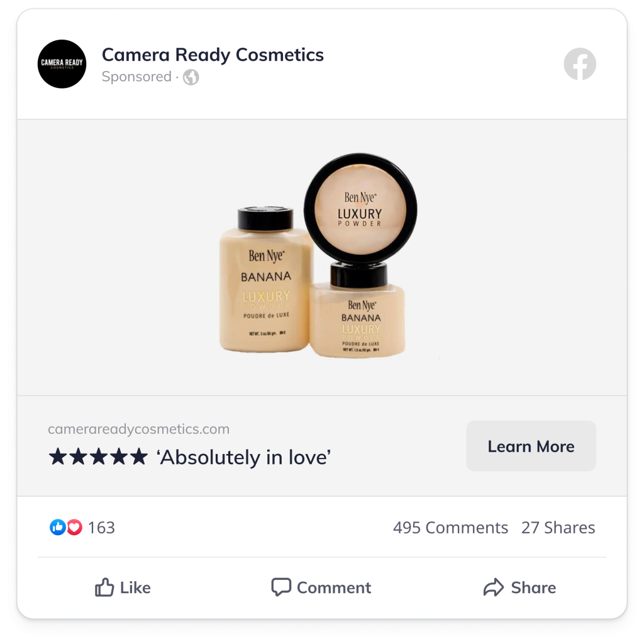The image size is (644, 644).
Task: Open the 495 Comments link
Action: 450,528
